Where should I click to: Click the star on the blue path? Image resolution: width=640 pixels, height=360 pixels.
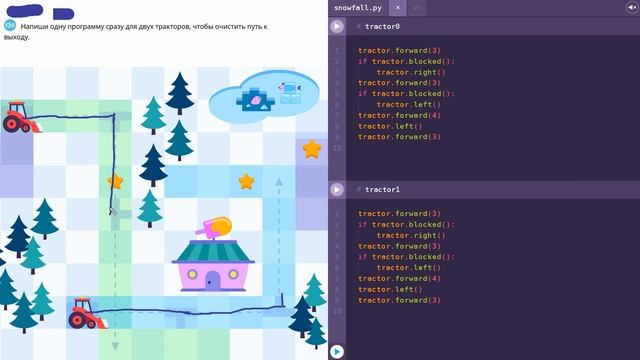click(246, 181)
